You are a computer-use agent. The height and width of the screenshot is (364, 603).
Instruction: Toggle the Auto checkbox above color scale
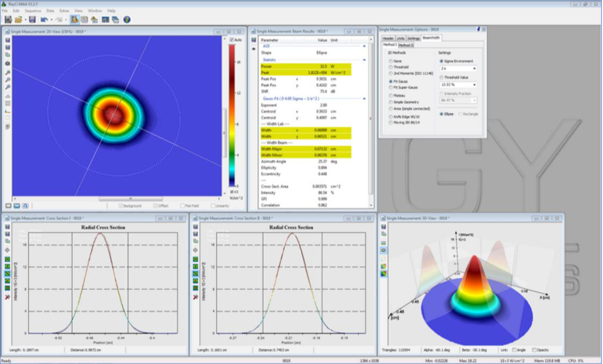(x=232, y=40)
